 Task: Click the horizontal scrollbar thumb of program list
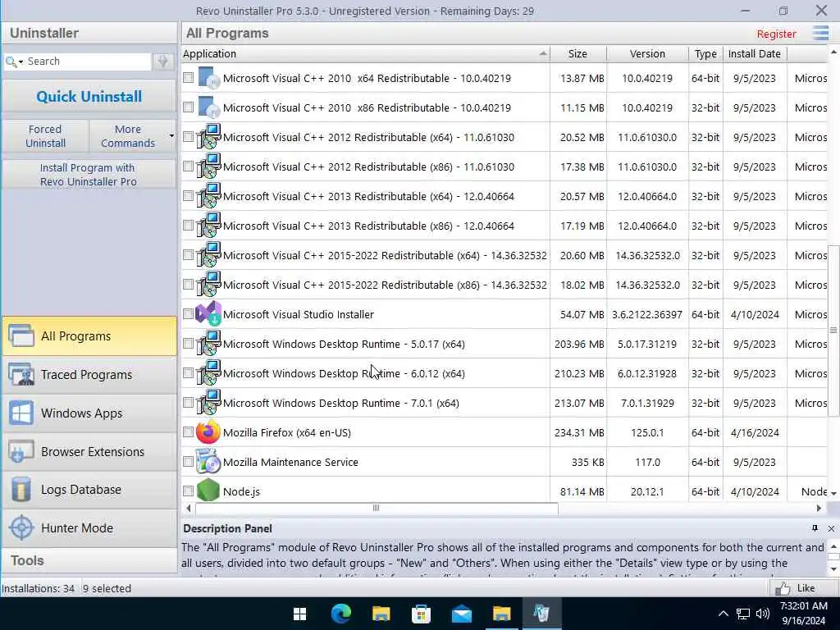pos(376,508)
